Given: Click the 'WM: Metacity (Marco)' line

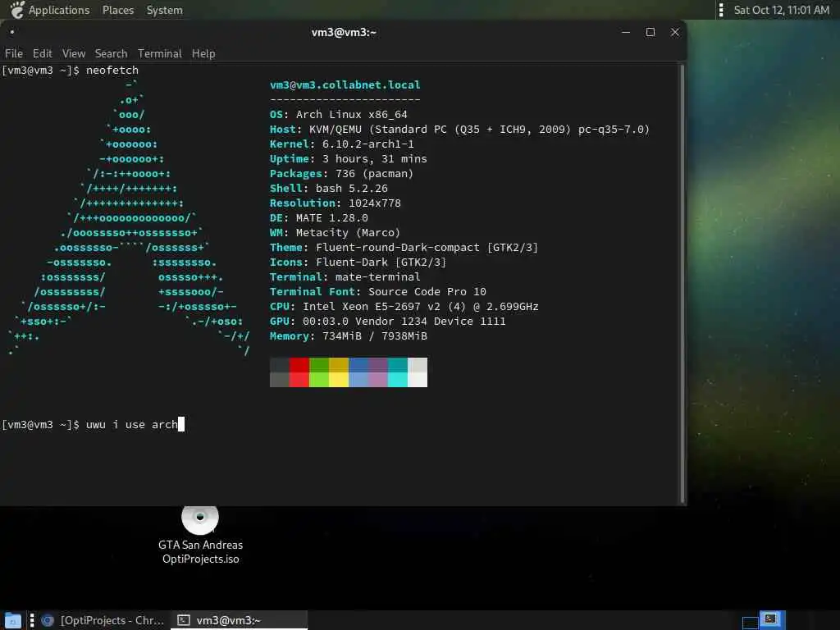Looking at the screenshot, I should [335, 232].
